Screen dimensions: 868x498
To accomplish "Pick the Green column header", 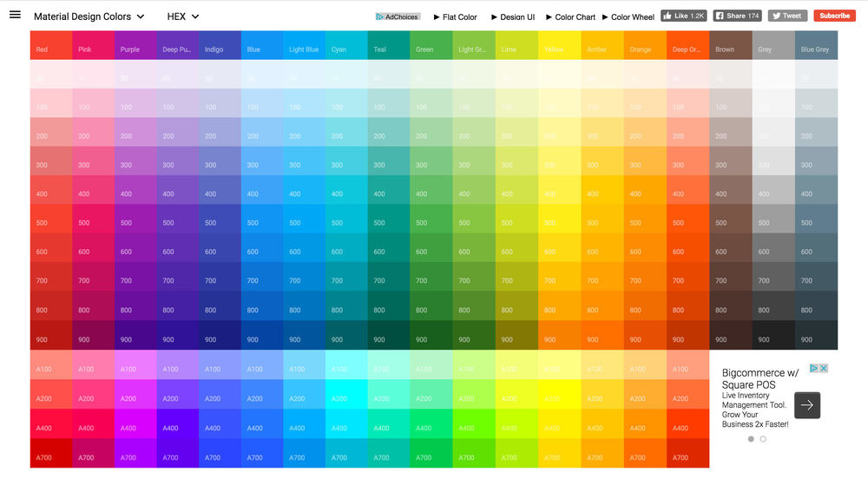I will click(431, 45).
